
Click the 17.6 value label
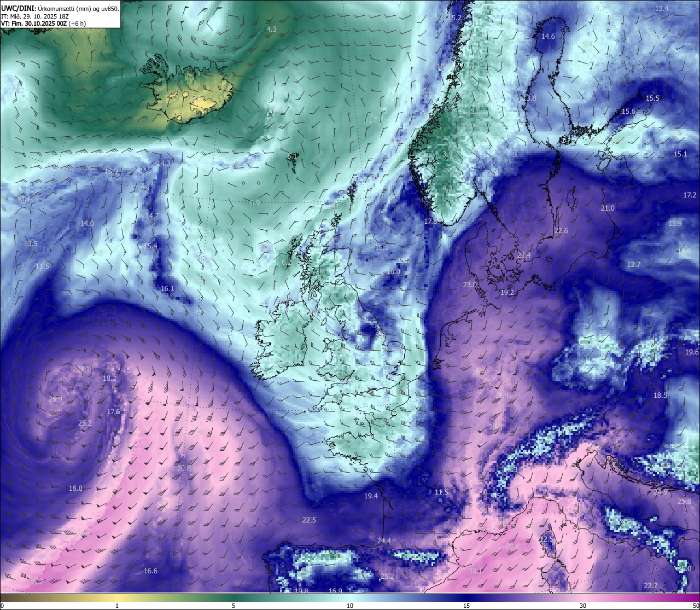(x=113, y=412)
